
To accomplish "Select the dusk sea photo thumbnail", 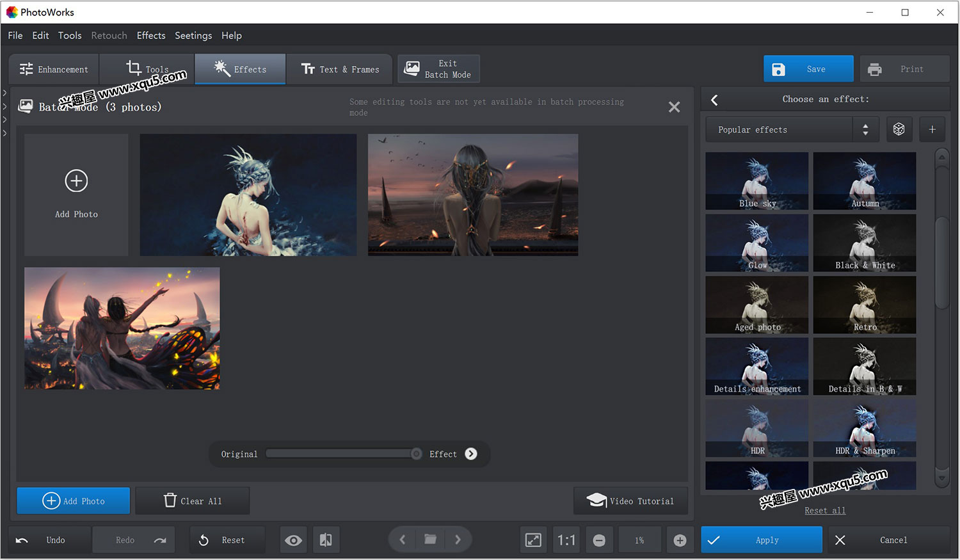I will pos(473,195).
